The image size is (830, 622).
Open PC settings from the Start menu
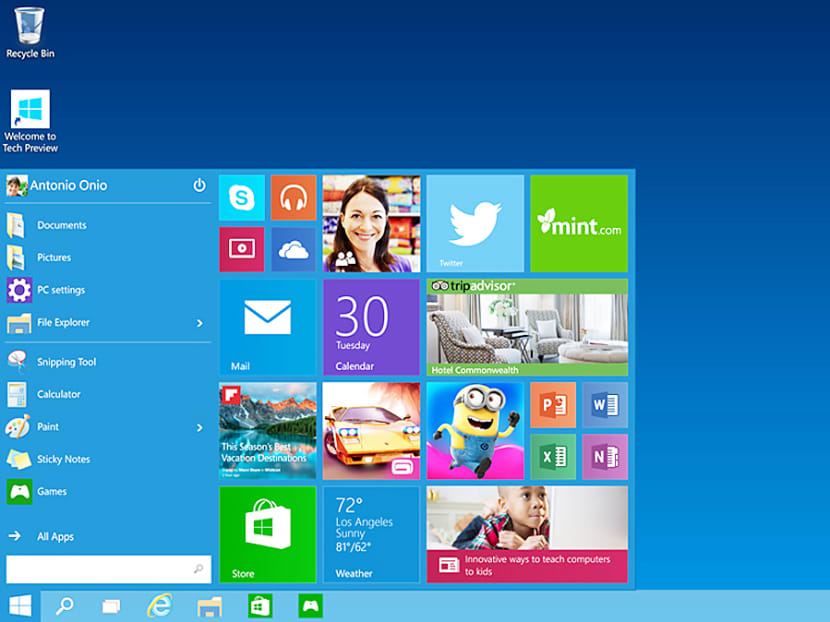[x=109, y=290]
